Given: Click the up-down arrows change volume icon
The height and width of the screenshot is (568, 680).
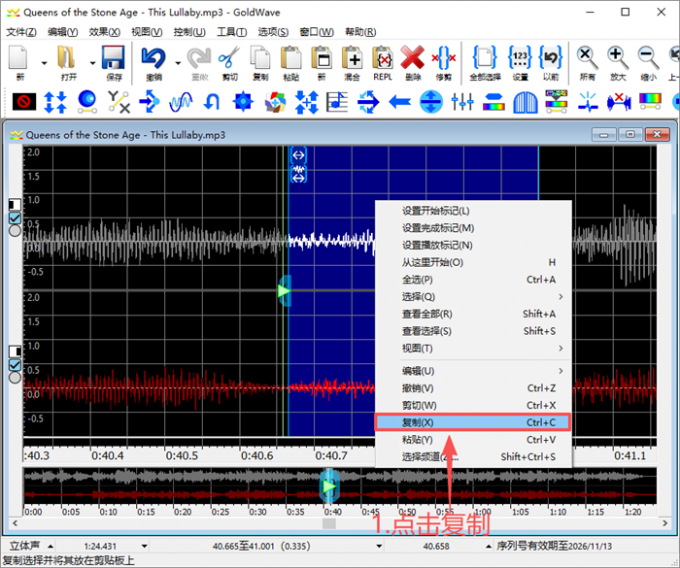Looking at the screenshot, I should pos(56,102).
